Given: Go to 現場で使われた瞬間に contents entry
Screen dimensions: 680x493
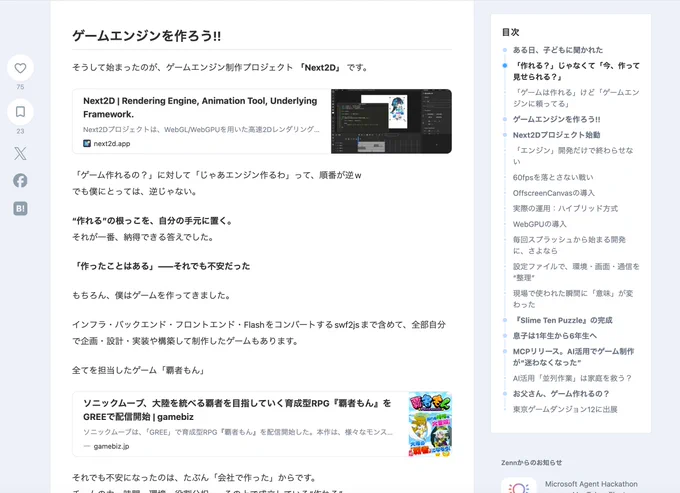Looking at the screenshot, I should click(x=573, y=299).
